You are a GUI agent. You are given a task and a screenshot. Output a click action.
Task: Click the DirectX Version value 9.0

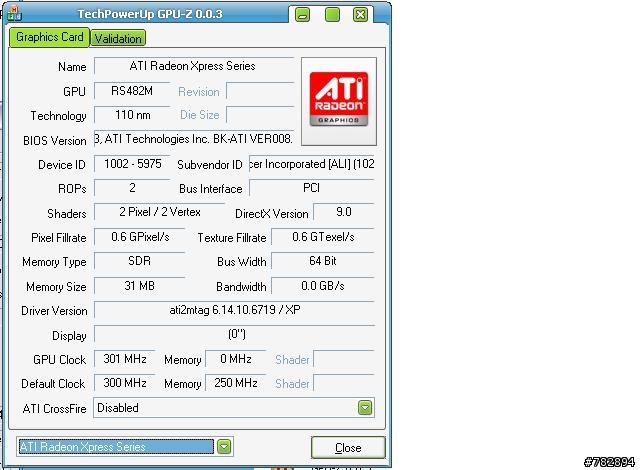tap(344, 212)
